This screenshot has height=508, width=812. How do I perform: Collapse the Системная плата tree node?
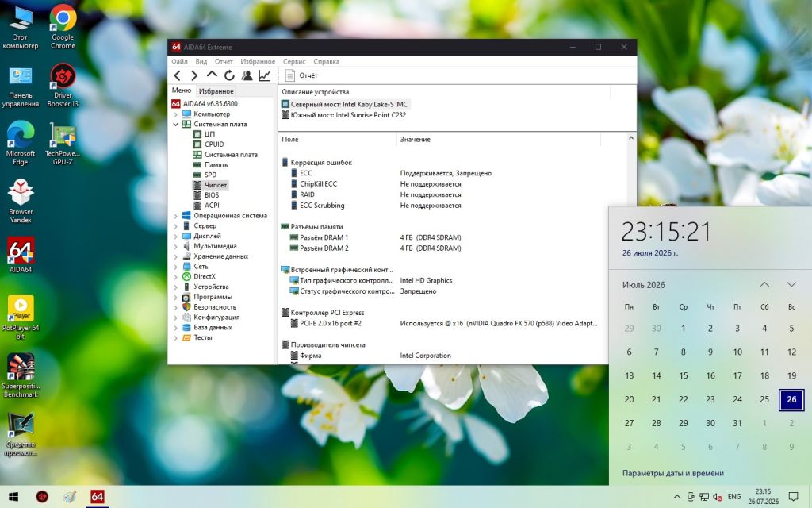[x=175, y=125]
